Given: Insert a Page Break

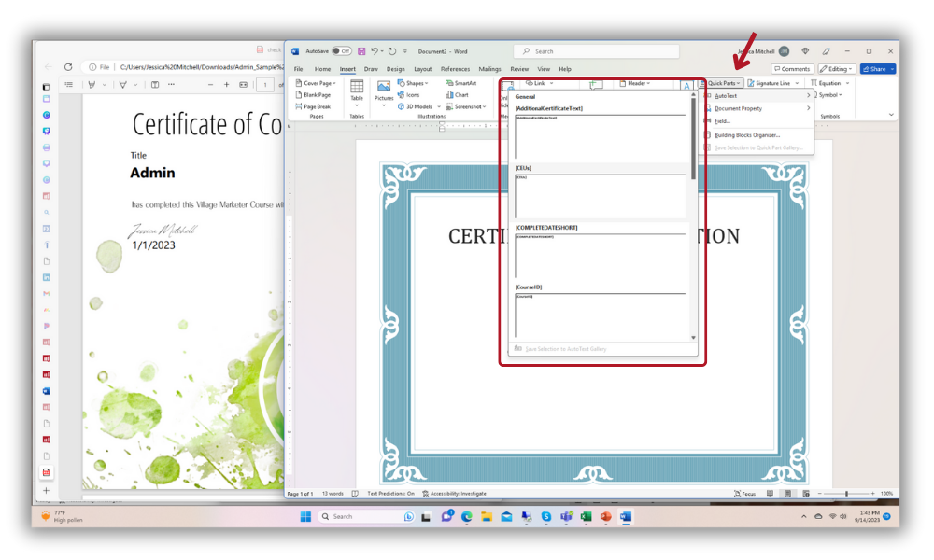Looking at the screenshot, I should point(313,106).
